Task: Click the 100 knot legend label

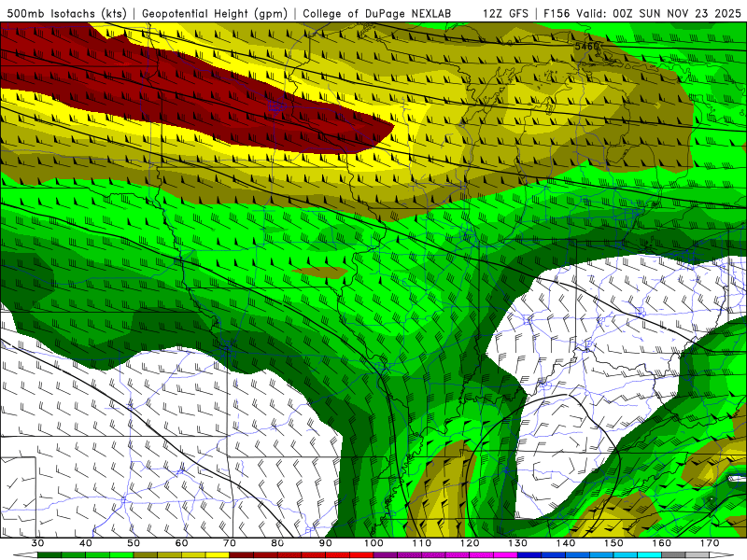Action: point(373,543)
